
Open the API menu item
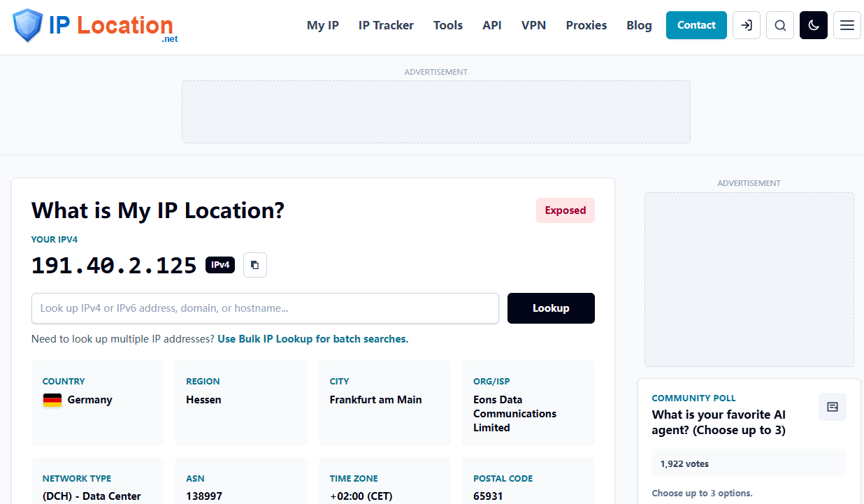click(x=492, y=25)
